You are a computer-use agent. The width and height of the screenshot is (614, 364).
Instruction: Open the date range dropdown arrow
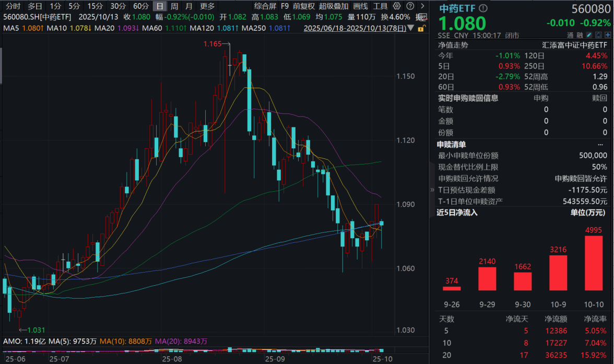click(x=410, y=29)
